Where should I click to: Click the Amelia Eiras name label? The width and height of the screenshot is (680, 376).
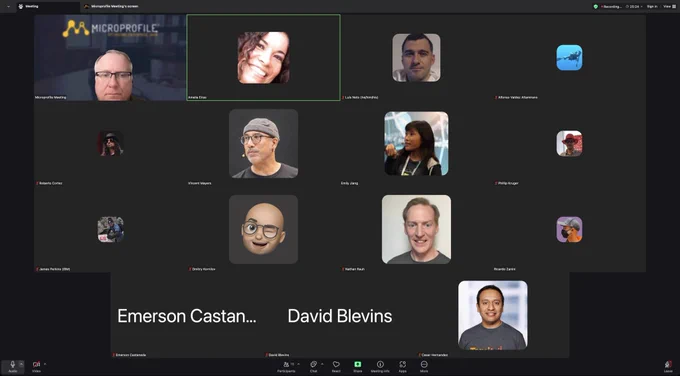click(x=197, y=98)
